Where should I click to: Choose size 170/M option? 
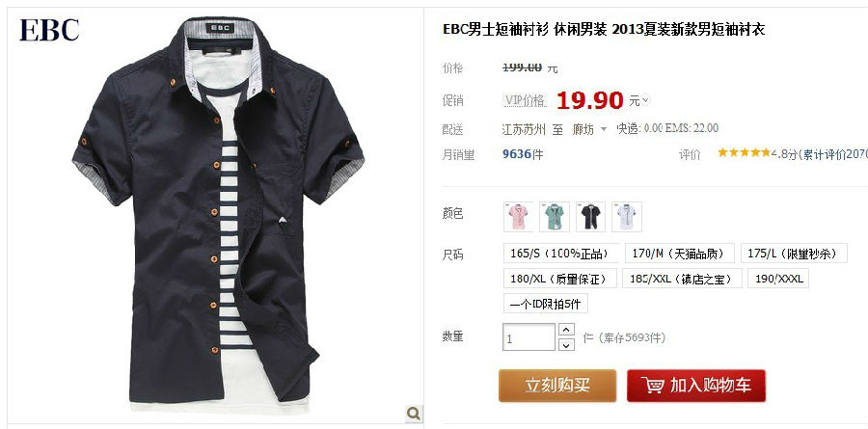point(679,254)
